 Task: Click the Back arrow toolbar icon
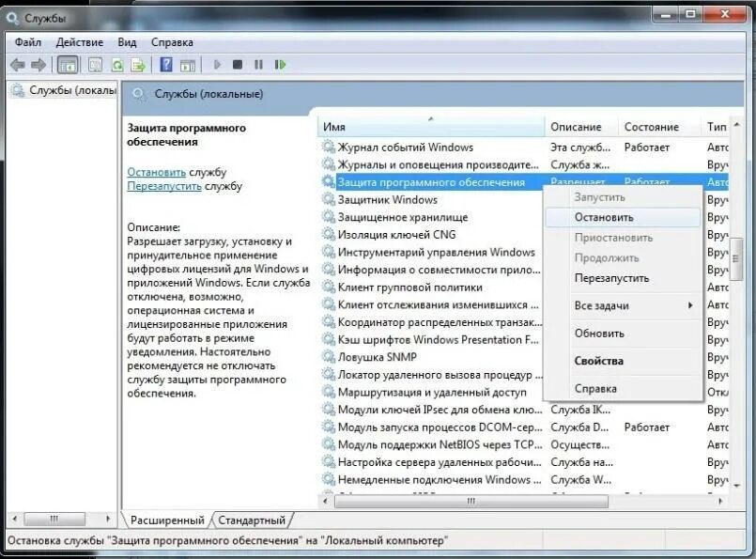[18, 65]
